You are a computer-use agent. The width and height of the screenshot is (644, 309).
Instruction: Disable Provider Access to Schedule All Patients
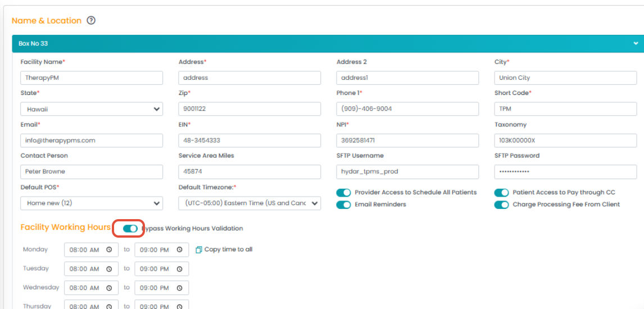(x=343, y=193)
